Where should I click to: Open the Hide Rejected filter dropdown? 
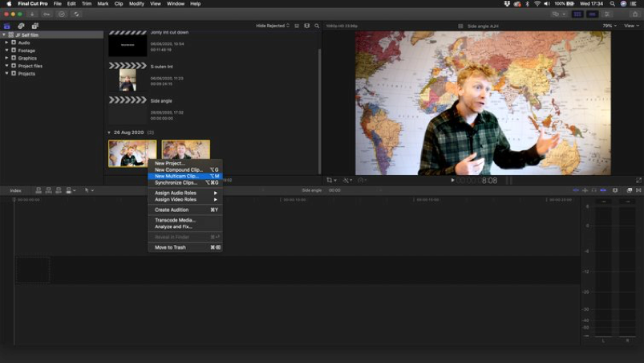273,26
